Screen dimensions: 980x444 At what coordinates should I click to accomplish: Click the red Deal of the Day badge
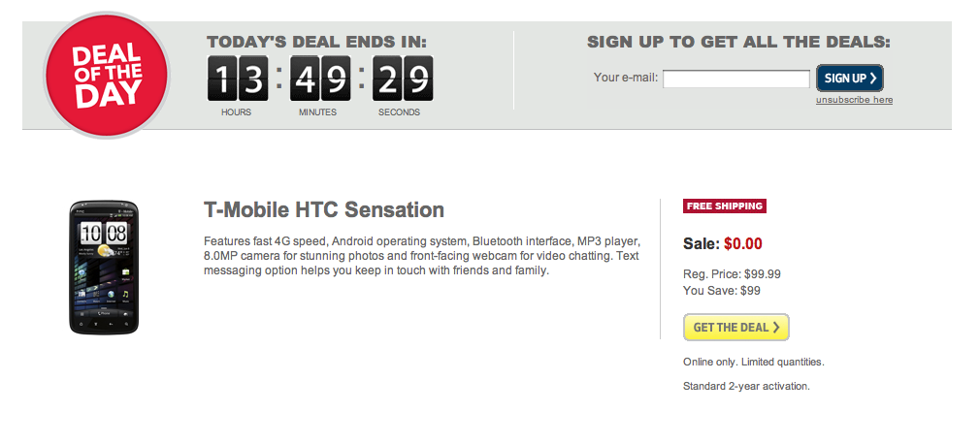[107, 76]
